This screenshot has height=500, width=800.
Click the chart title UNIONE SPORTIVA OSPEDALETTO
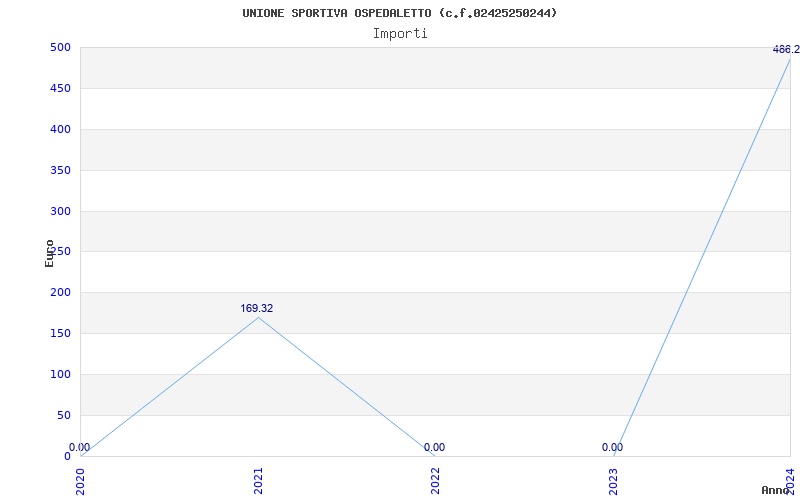click(x=399, y=13)
